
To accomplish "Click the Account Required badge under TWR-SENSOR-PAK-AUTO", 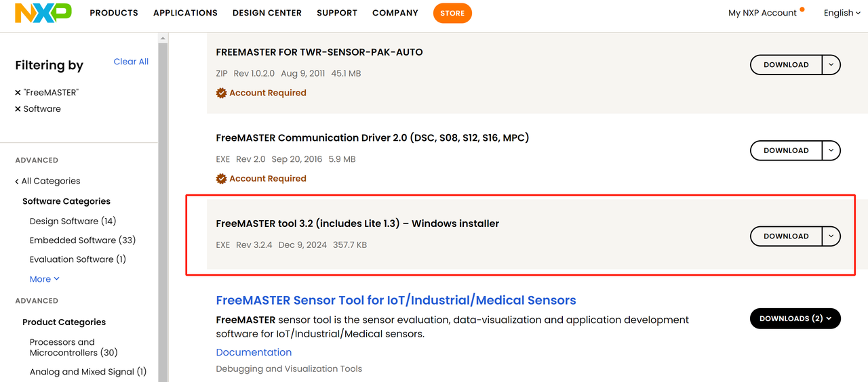I will [x=261, y=93].
